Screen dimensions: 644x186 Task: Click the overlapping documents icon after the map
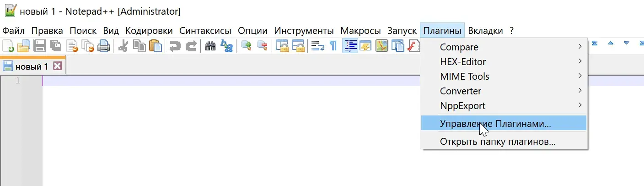(x=398, y=45)
